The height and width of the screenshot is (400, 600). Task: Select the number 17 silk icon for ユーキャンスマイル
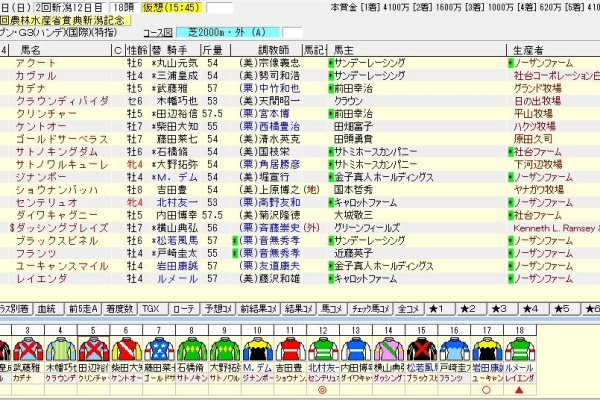point(488,349)
